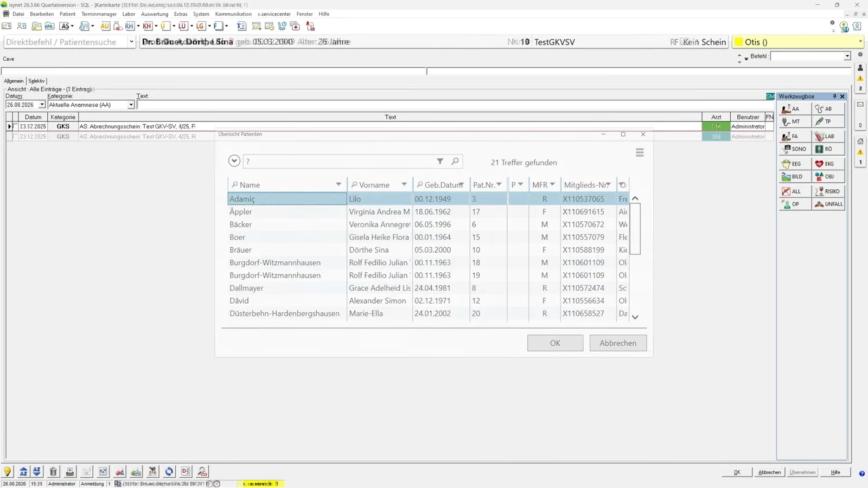This screenshot has height=488, width=868.
Task: Open the ICD search magnifier icon
Action: point(202,472)
